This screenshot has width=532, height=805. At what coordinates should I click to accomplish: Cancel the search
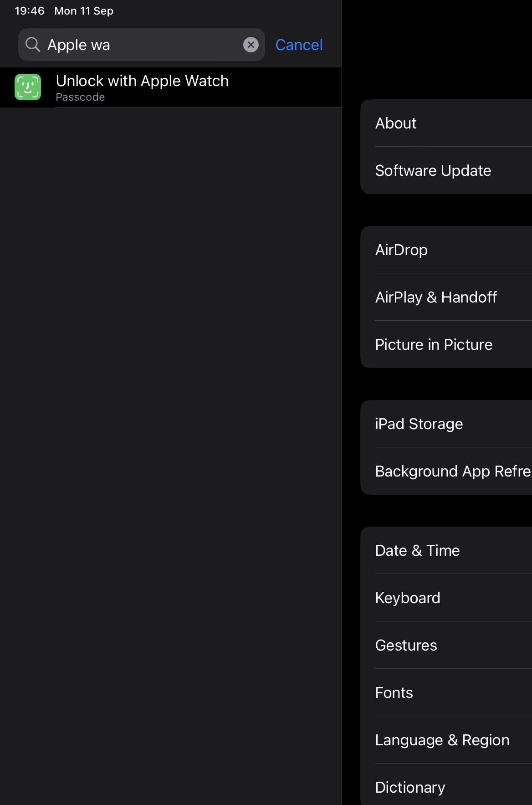[299, 45]
